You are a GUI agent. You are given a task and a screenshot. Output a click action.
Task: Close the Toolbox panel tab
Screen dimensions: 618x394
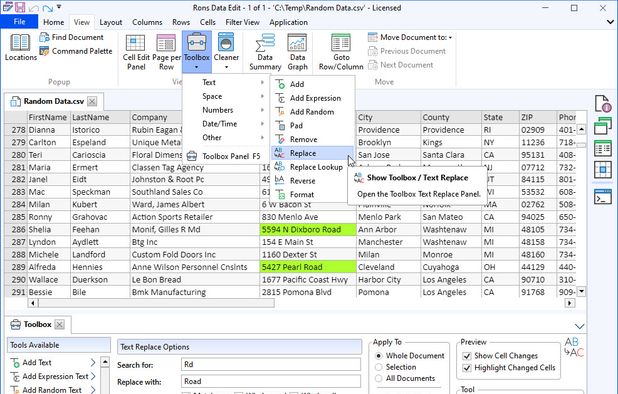point(60,325)
